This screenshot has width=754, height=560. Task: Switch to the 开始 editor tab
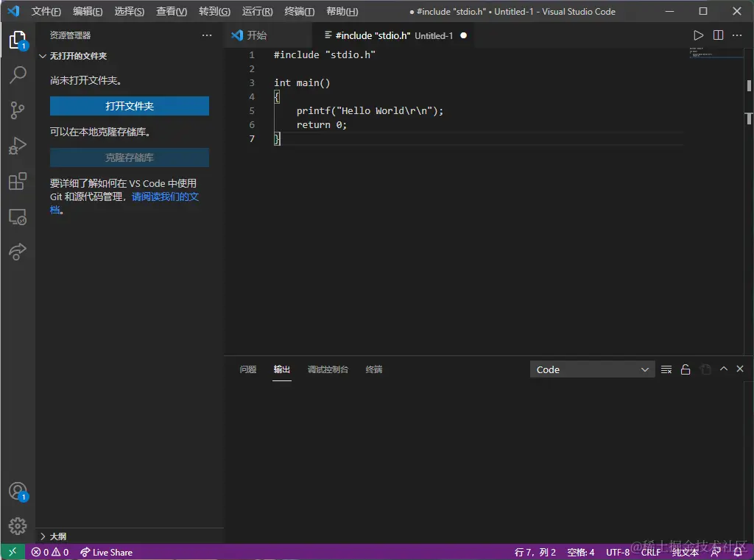pos(268,35)
